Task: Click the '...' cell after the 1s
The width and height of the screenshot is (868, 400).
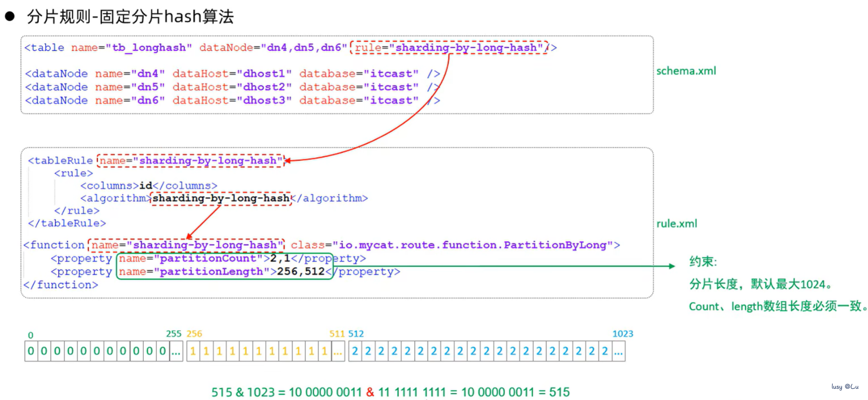Action: pyautogui.click(x=338, y=351)
